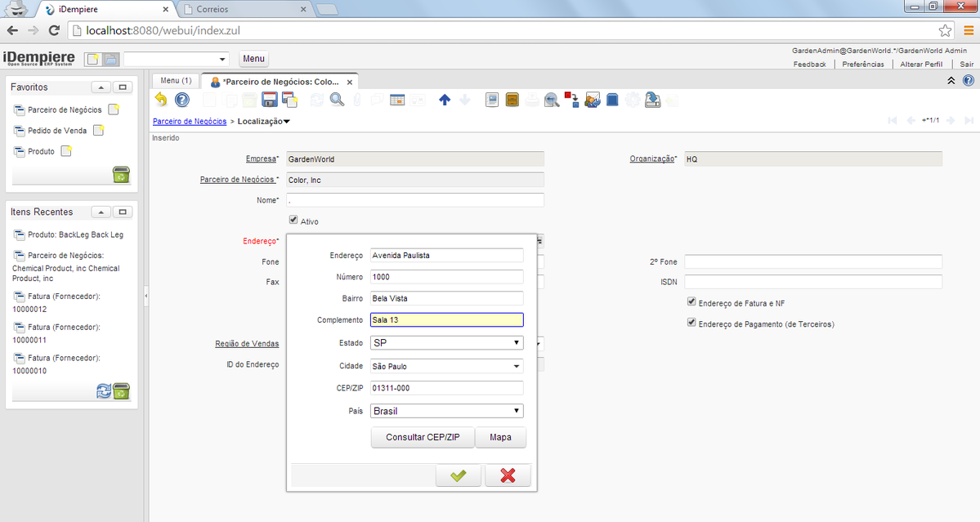Click the Favoritos recycle bin icon
The image size is (980, 522).
pyautogui.click(x=121, y=173)
